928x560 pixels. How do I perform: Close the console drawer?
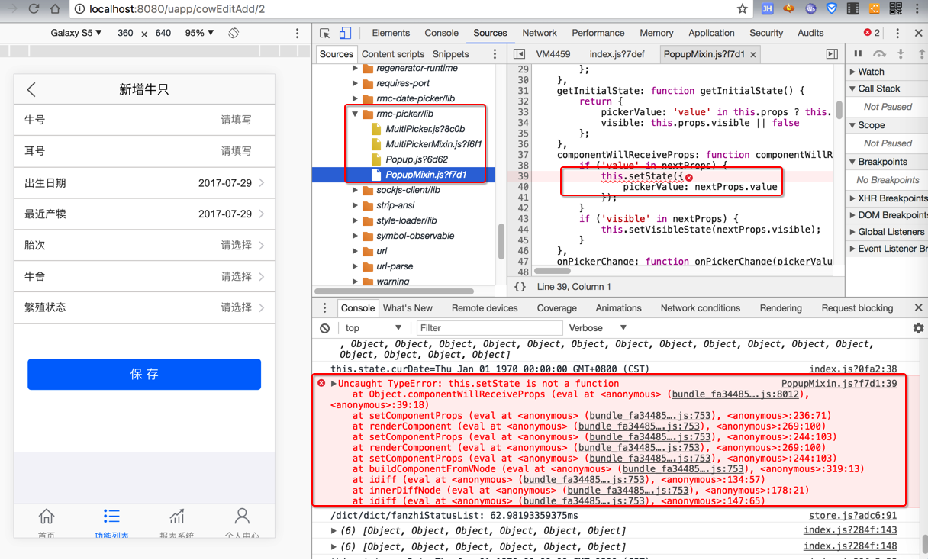click(918, 308)
